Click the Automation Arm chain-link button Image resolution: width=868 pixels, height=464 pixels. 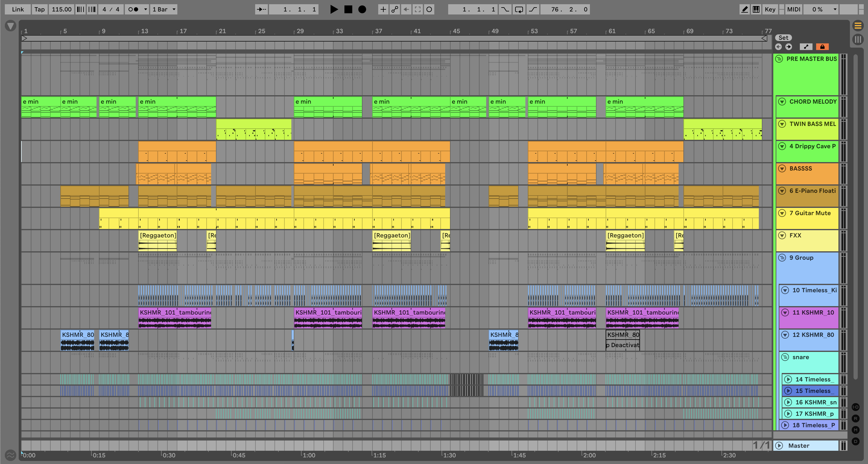pyautogui.click(x=394, y=9)
